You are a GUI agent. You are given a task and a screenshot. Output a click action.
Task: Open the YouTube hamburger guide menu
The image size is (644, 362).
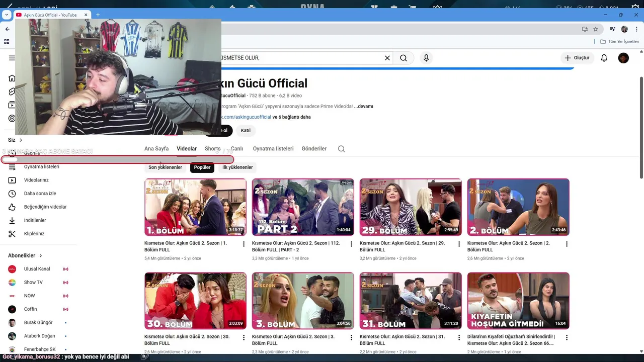tap(12, 58)
